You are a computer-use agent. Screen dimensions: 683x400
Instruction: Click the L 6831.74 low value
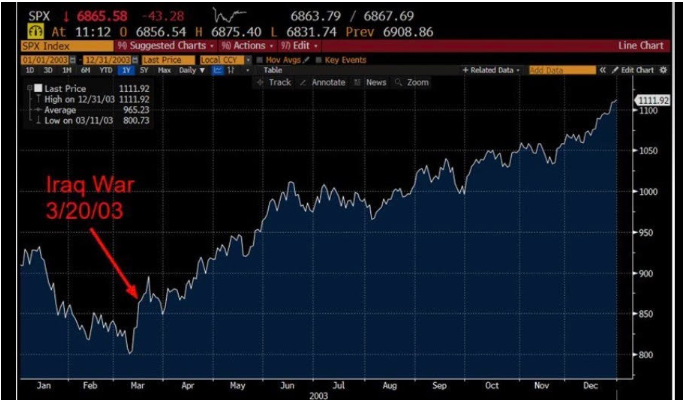pyautogui.click(x=305, y=32)
